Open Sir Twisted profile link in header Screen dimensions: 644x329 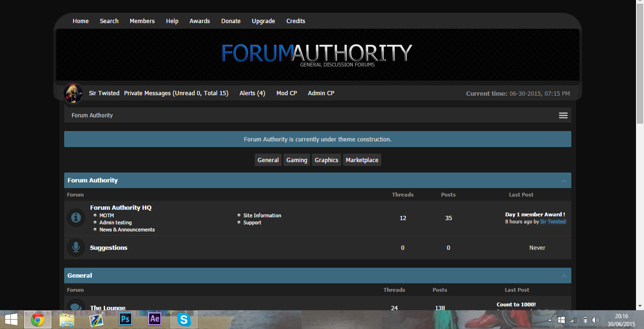104,93
